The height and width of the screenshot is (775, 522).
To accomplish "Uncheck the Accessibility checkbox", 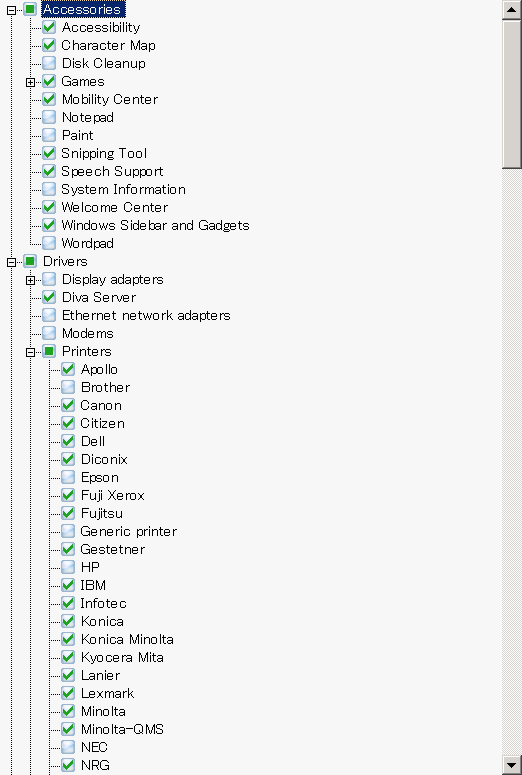I will (49, 27).
